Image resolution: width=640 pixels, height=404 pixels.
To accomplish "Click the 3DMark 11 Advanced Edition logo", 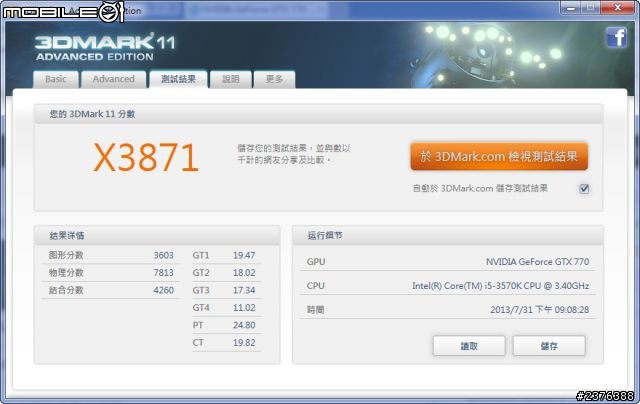I will [105, 47].
